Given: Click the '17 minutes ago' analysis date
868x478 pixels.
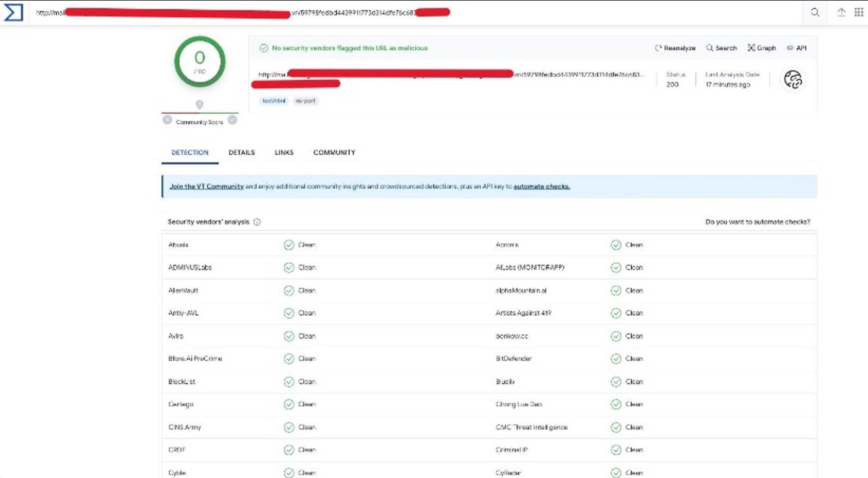Looking at the screenshot, I should point(727,84).
